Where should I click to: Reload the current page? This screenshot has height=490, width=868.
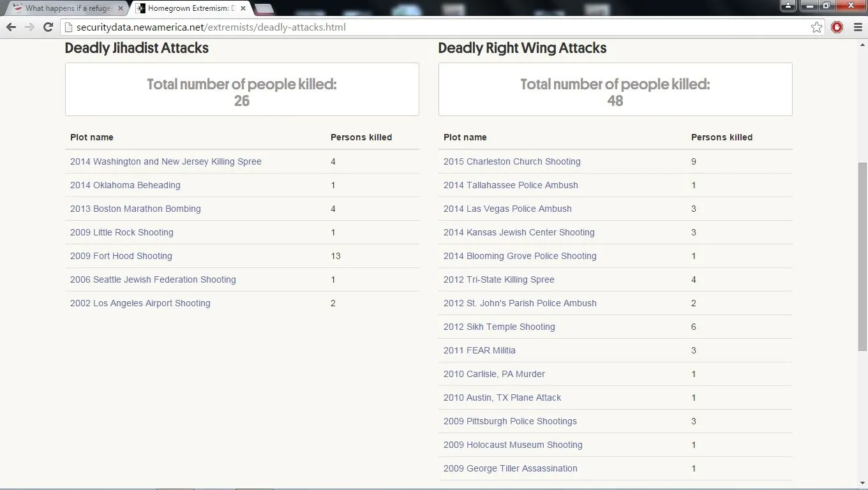tap(49, 27)
